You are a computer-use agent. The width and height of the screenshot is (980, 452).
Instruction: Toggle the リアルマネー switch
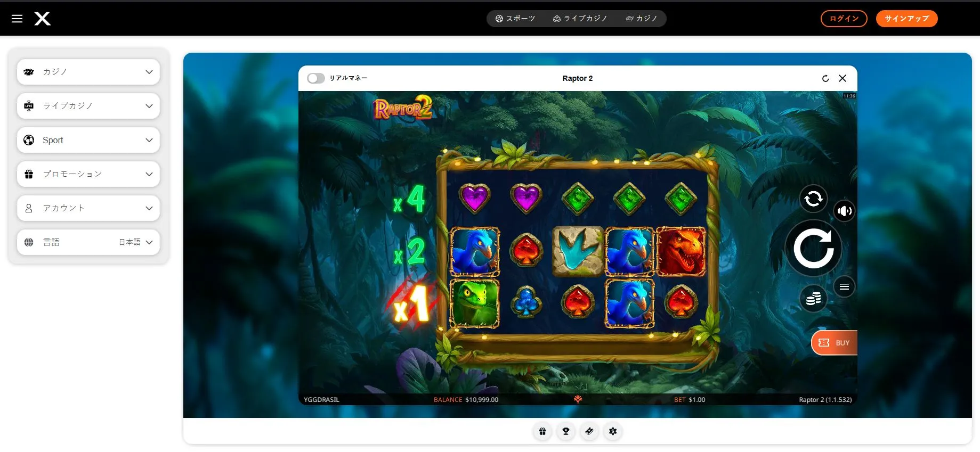pos(316,78)
